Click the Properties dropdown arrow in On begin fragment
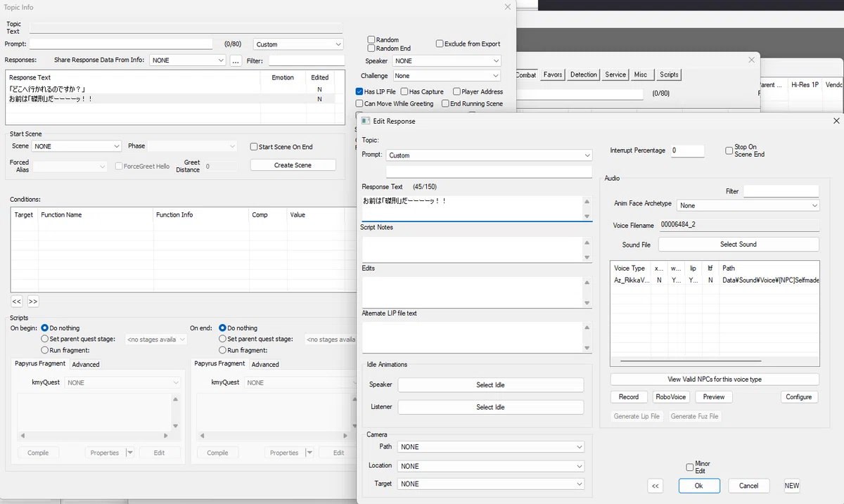 click(130, 453)
